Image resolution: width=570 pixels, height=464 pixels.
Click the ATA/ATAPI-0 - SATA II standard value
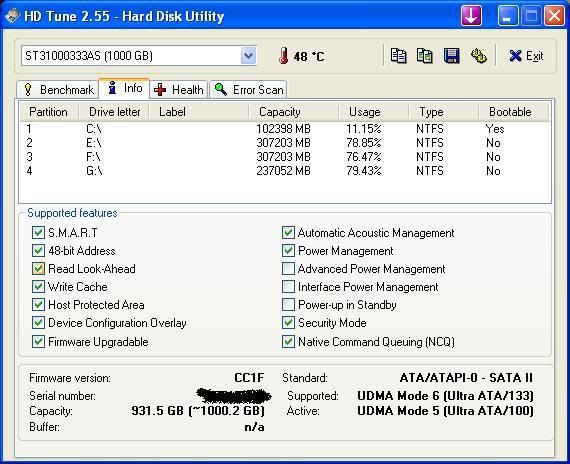[466, 377]
